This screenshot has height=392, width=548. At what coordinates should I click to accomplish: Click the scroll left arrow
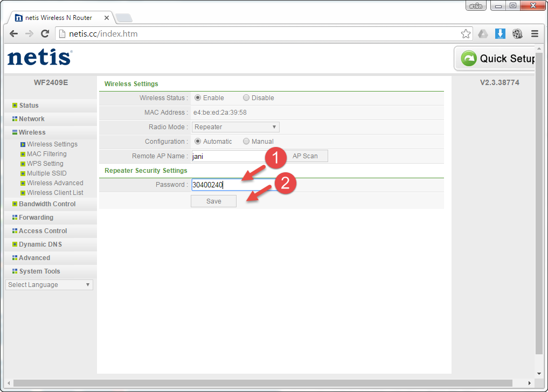[x=9, y=383]
